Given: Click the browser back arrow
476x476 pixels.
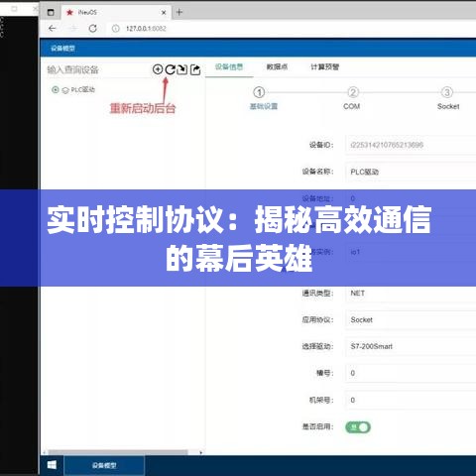Looking at the screenshot, I should pos(53,29).
